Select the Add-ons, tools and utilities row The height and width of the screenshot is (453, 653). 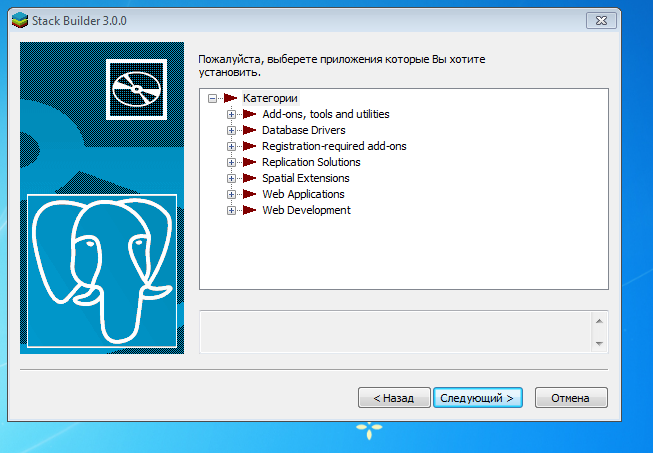[x=326, y=114]
